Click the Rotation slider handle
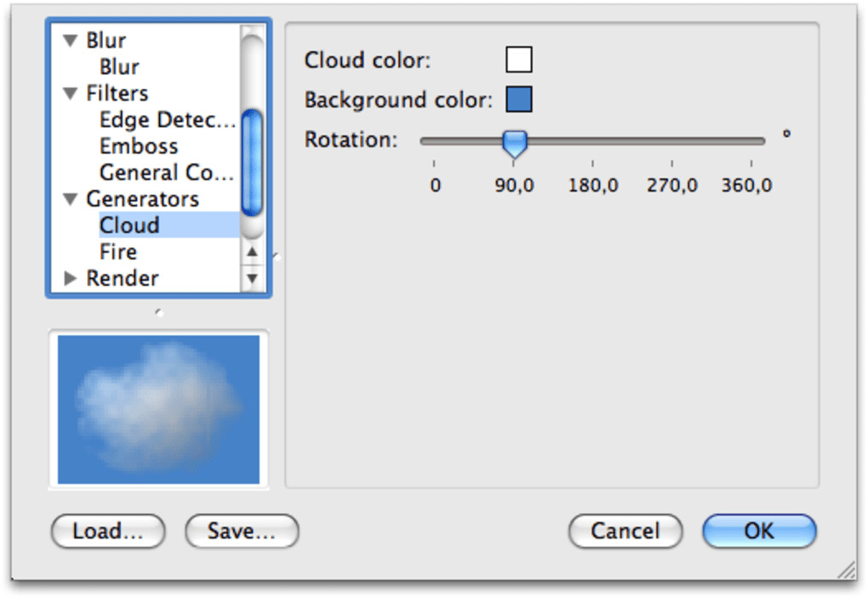Image resolution: width=868 pixels, height=598 pixels. (514, 143)
